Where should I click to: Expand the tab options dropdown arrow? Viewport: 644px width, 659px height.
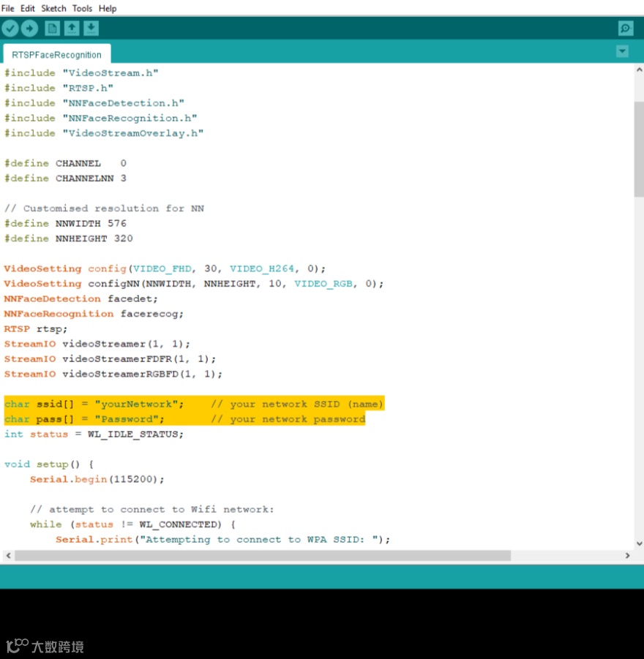coord(622,51)
